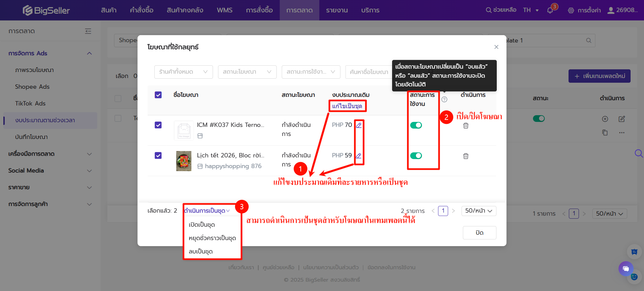Click the ICM #K037 placeholder thumbnail
644x291 pixels.
[184, 130]
